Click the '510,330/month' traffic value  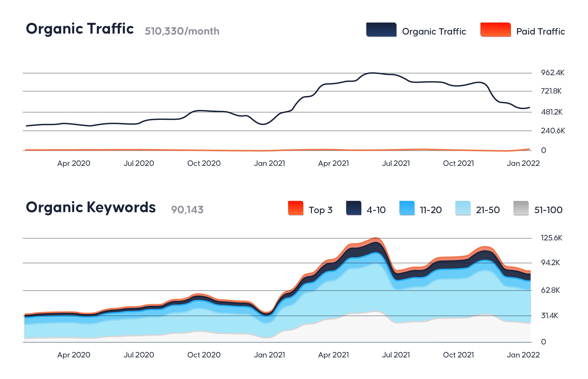(182, 31)
